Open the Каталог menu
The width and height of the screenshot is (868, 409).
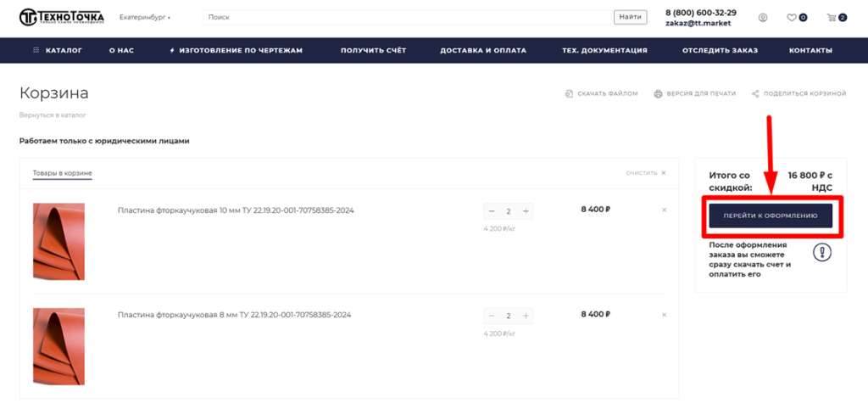coord(58,50)
